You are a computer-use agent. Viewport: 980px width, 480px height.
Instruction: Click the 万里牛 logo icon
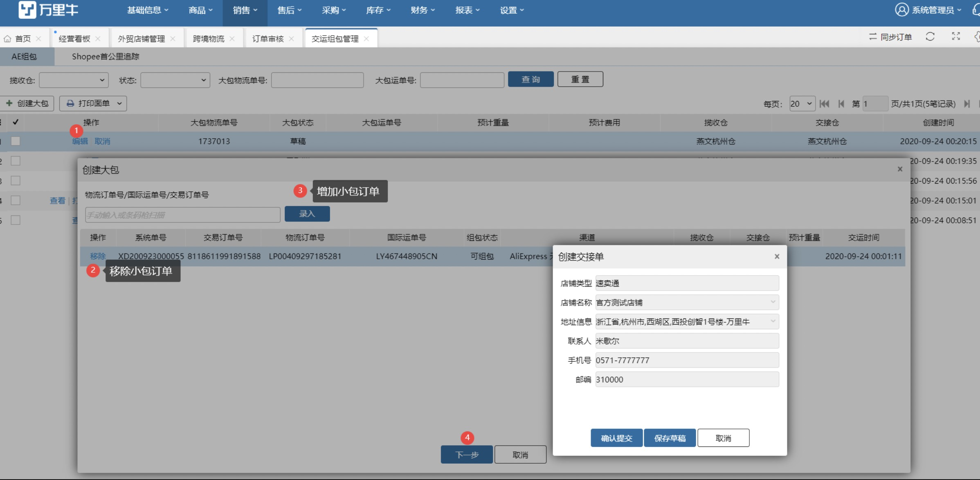(27, 10)
